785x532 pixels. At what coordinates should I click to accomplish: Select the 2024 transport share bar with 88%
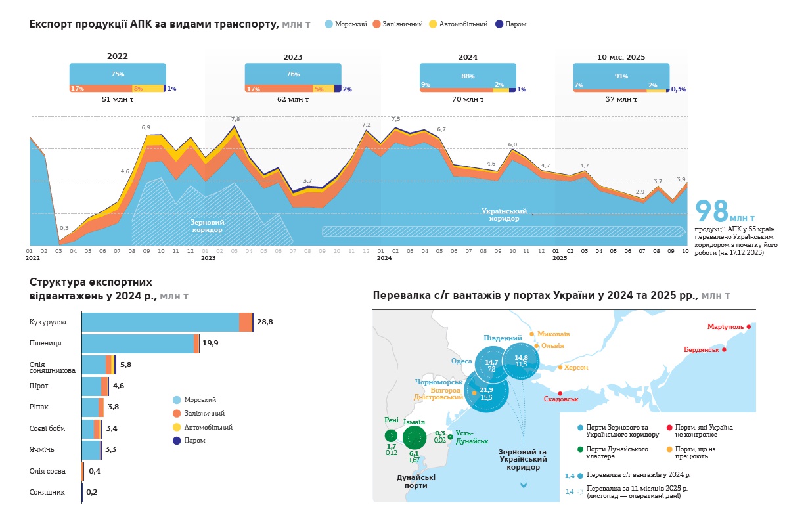(x=468, y=78)
